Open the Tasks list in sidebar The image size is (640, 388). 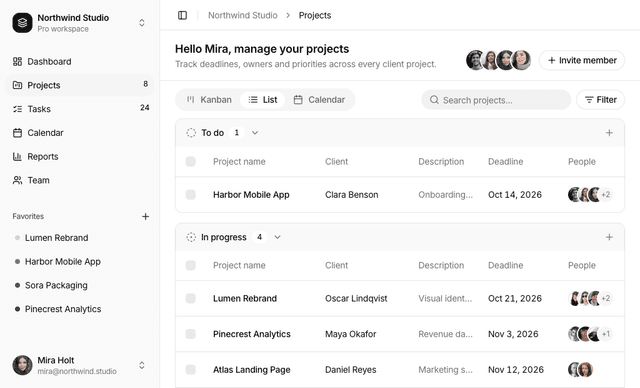80,109
